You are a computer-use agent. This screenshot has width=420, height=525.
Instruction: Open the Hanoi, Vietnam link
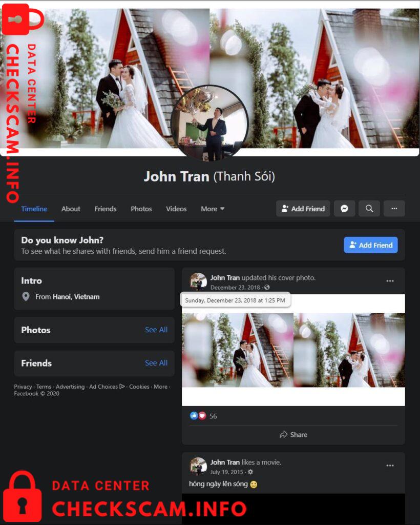pyautogui.click(x=76, y=297)
